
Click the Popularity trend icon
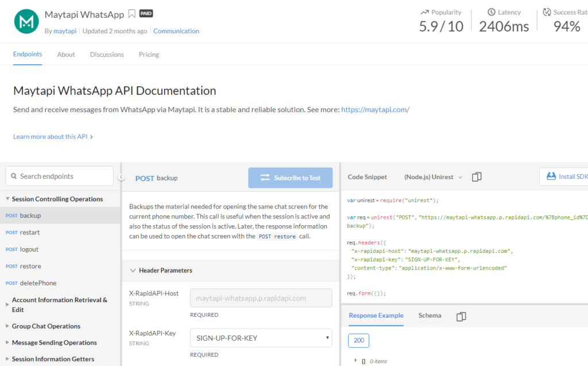coord(424,13)
